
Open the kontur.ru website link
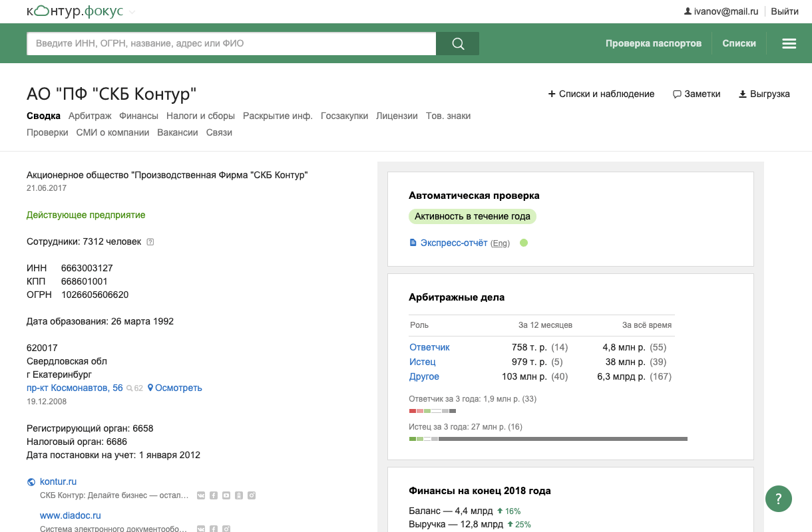tap(59, 481)
